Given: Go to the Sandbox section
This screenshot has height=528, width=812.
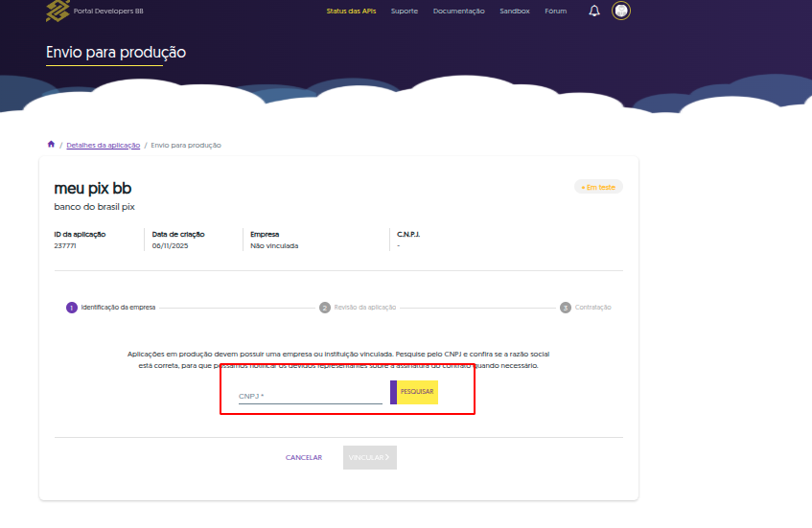Looking at the screenshot, I should click(514, 11).
